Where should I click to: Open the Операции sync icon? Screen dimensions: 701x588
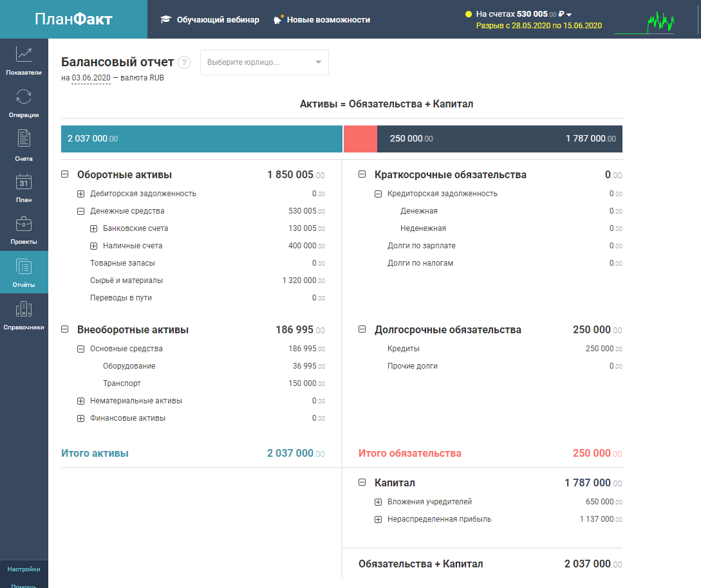(x=24, y=96)
